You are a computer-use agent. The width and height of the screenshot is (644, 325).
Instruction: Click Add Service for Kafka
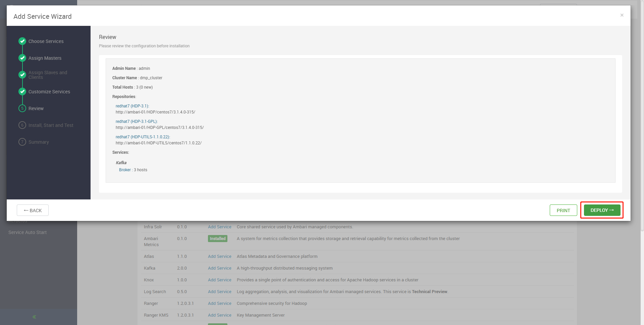[x=220, y=268]
